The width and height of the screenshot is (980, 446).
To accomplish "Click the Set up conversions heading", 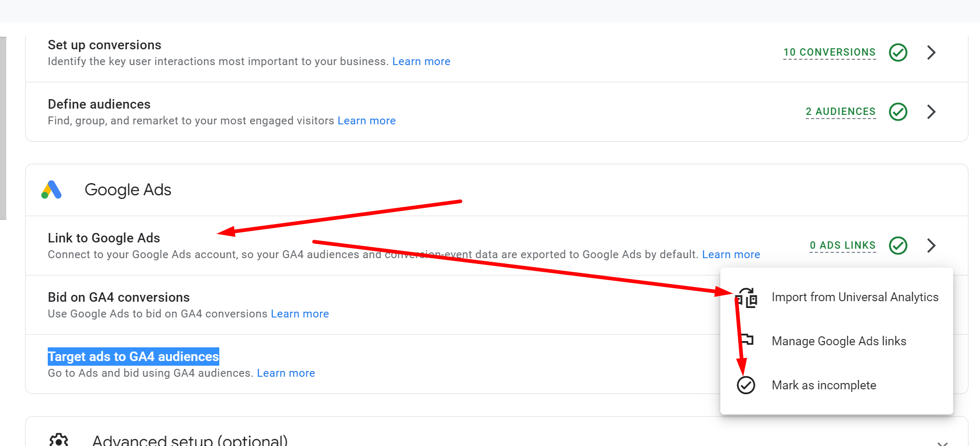I will click(104, 45).
